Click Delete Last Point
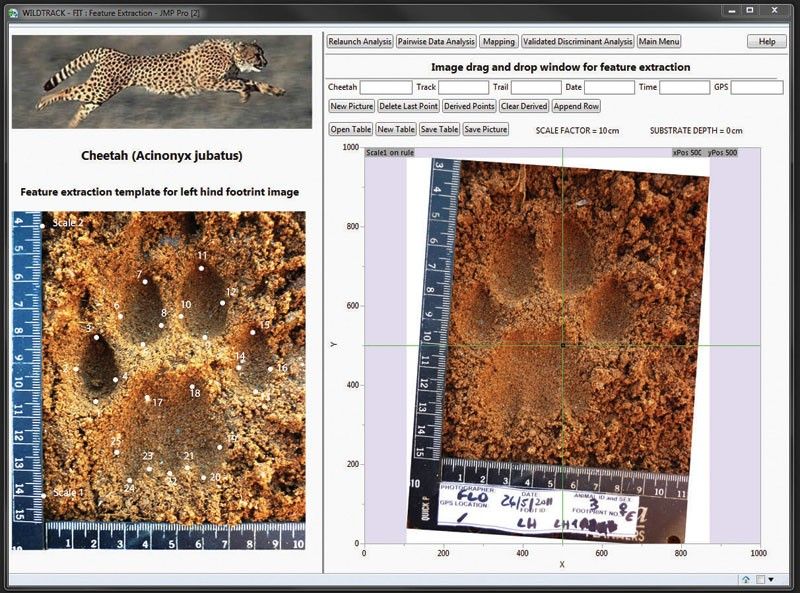The image size is (800, 593). coord(410,106)
